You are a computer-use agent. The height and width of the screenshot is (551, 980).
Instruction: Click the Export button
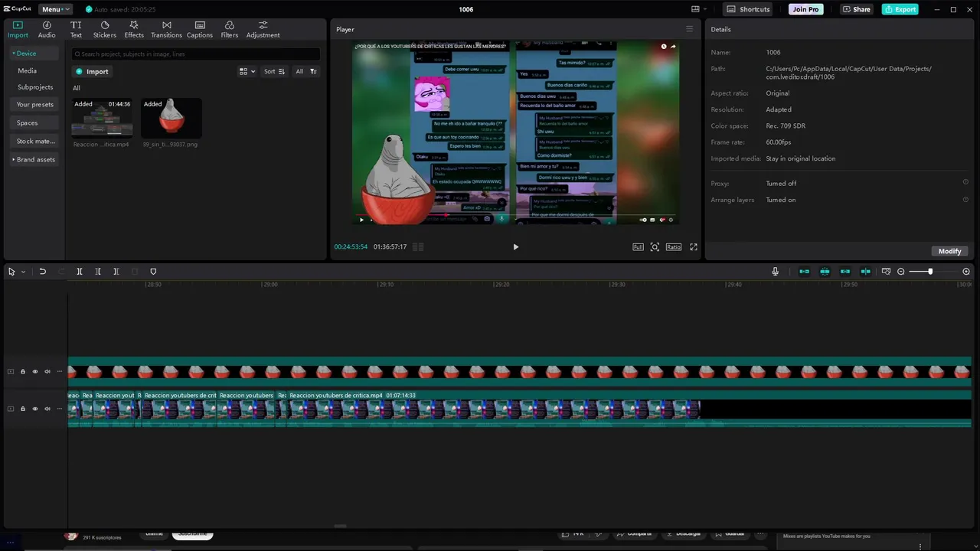coord(900,9)
